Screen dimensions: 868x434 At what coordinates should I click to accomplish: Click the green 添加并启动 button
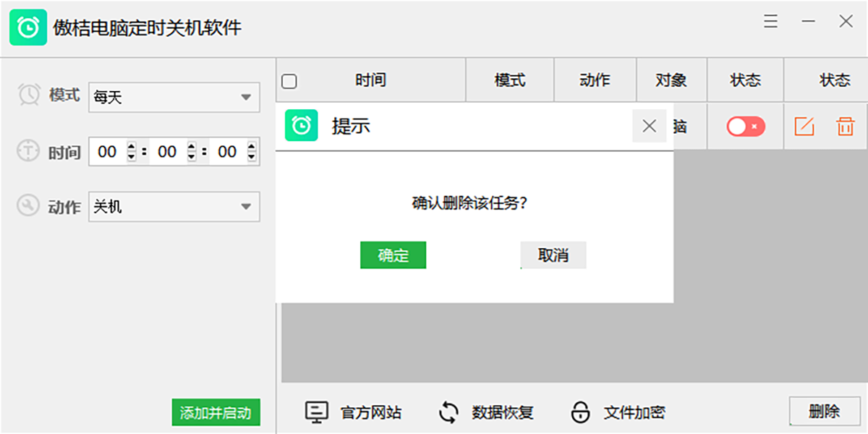216,412
